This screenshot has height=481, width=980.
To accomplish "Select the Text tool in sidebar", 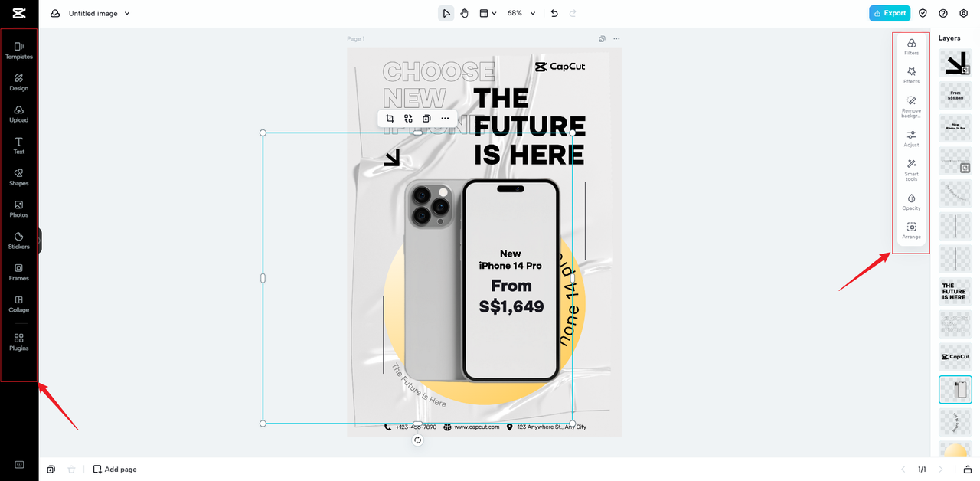I will (x=19, y=146).
